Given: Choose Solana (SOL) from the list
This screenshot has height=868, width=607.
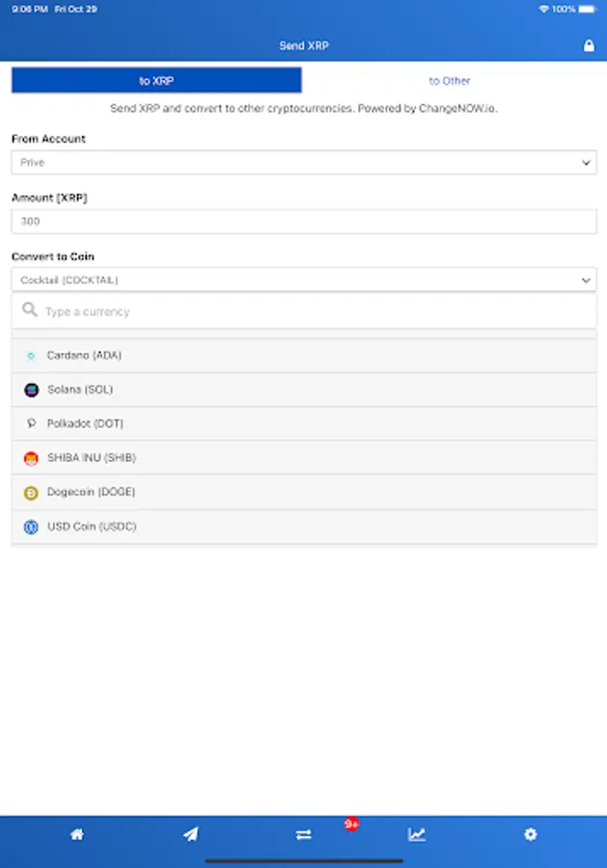Looking at the screenshot, I should pos(80,390).
